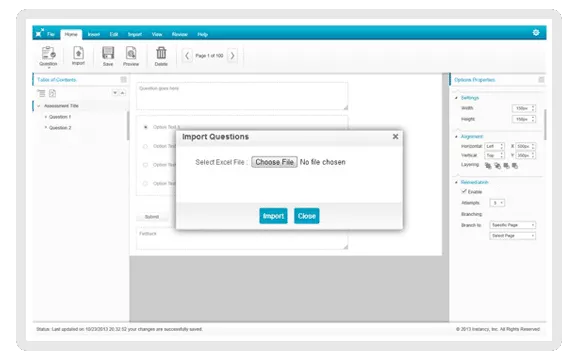Click the Table of Contents panel menu icon

pos(123,80)
